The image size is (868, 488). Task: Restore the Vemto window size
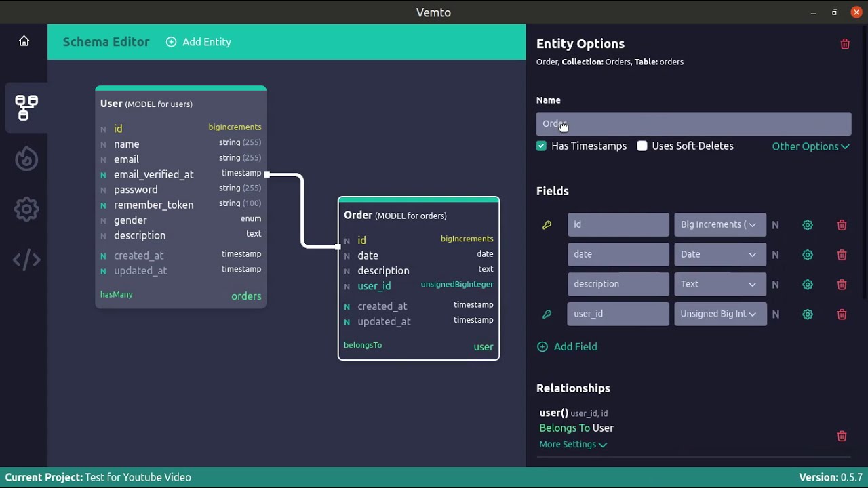coord(835,12)
